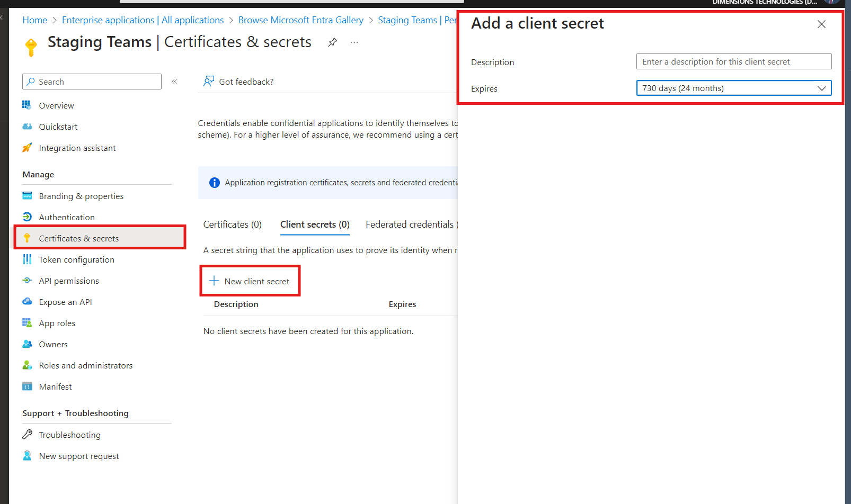Viewport: 851px width, 504px height.
Task: Click the Roles and administrators icon
Action: (27, 365)
